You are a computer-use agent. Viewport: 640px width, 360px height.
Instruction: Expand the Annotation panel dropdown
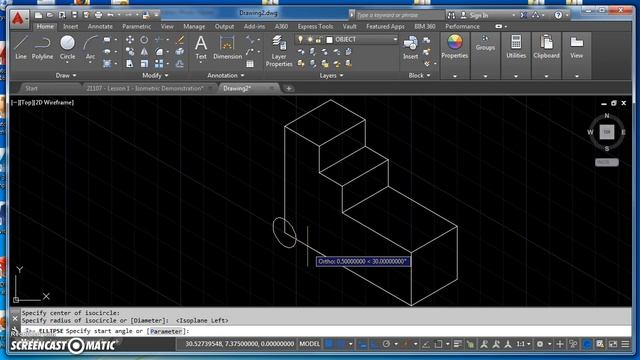tap(226, 76)
